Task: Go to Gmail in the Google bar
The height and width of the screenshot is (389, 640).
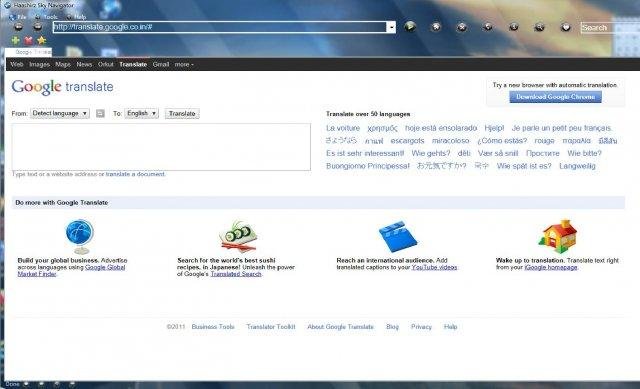Action: [161, 64]
